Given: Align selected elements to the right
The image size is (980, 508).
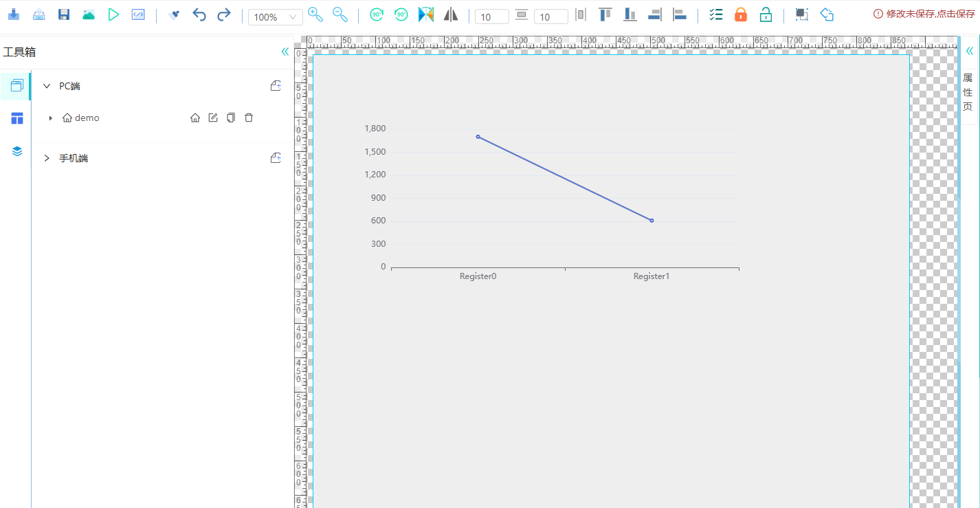Looking at the screenshot, I should [x=655, y=14].
